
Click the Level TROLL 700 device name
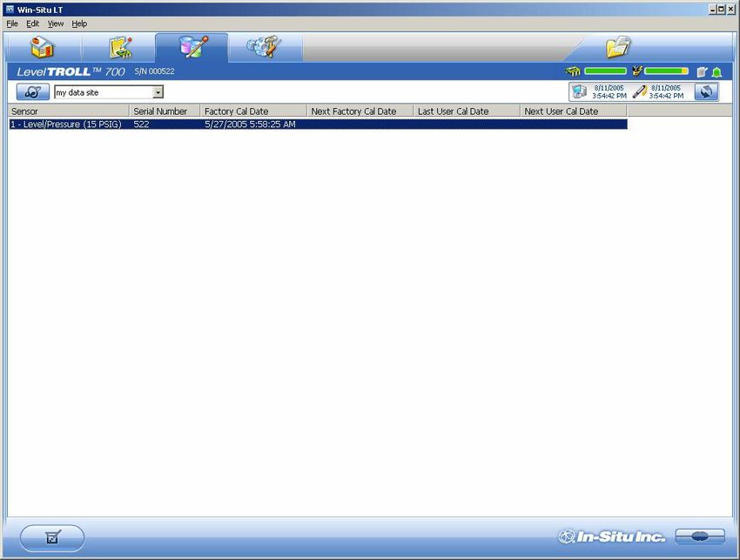tap(71, 71)
